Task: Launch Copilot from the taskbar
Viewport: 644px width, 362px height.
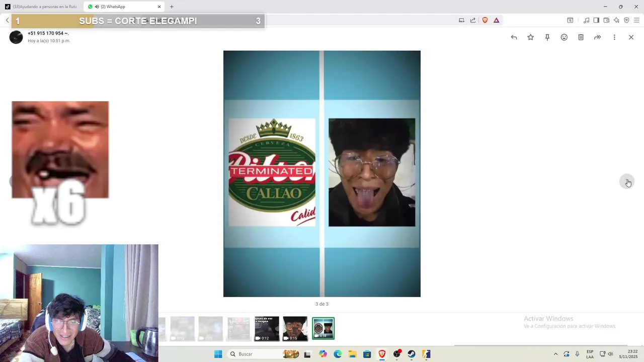Action: click(323, 354)
